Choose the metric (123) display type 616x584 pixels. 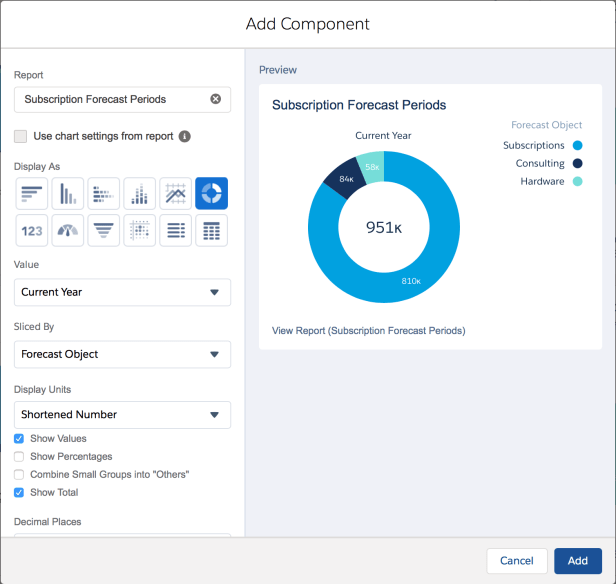point(32,230)
